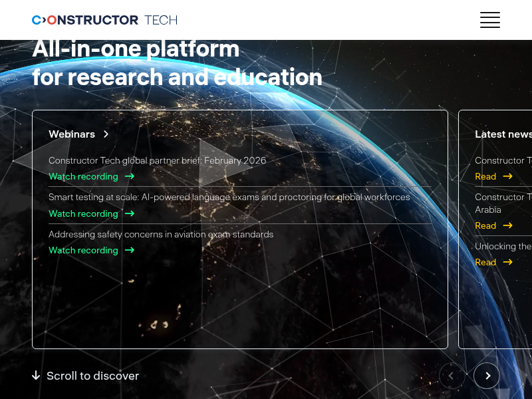Open the Latest news heading
The image size is (532, 399).
pos(503,134)
